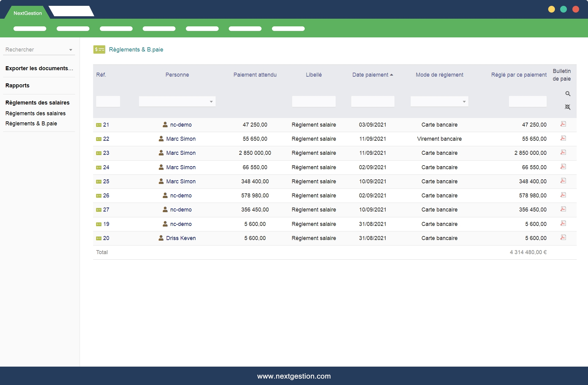Viewport: 588px width, 385px height.
Task: Switch to the NextGestion tab
Action: (x=28, y=13)
